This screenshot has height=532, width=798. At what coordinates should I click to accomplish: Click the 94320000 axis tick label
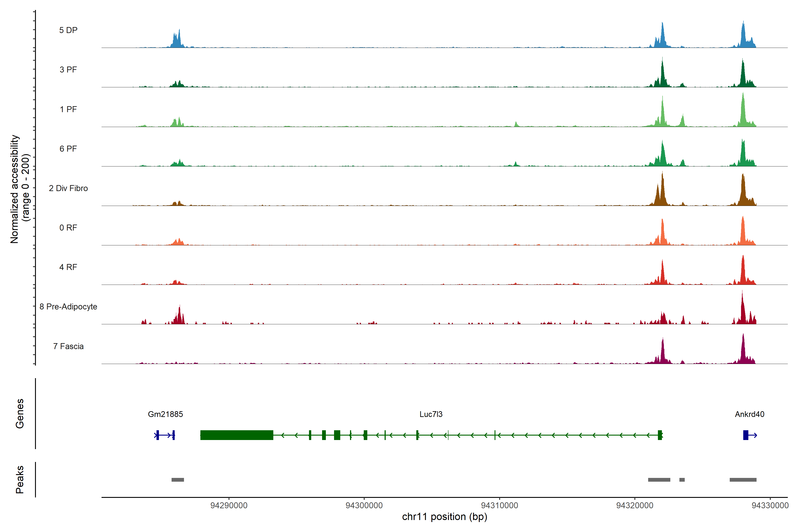[x=635, y=505]
